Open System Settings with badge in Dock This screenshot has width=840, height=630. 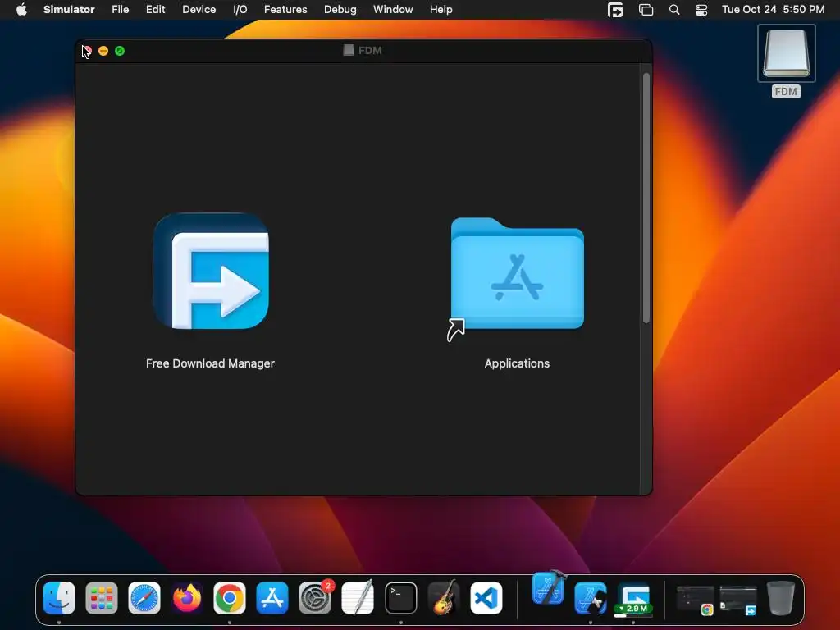(x=315, y=598)
